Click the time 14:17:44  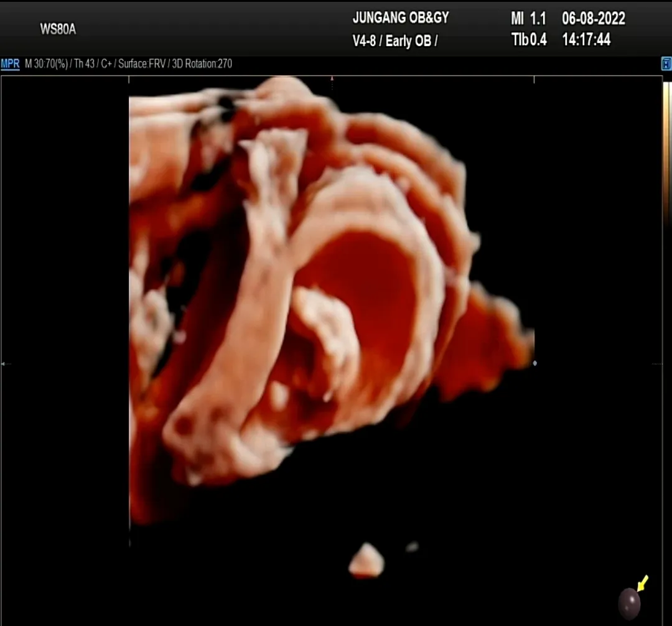tap(586, 39)
